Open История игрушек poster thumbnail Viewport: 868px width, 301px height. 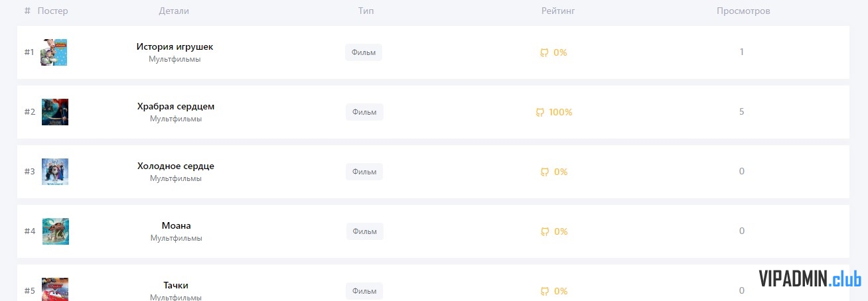pyautogui.click(x=54, y=52)
